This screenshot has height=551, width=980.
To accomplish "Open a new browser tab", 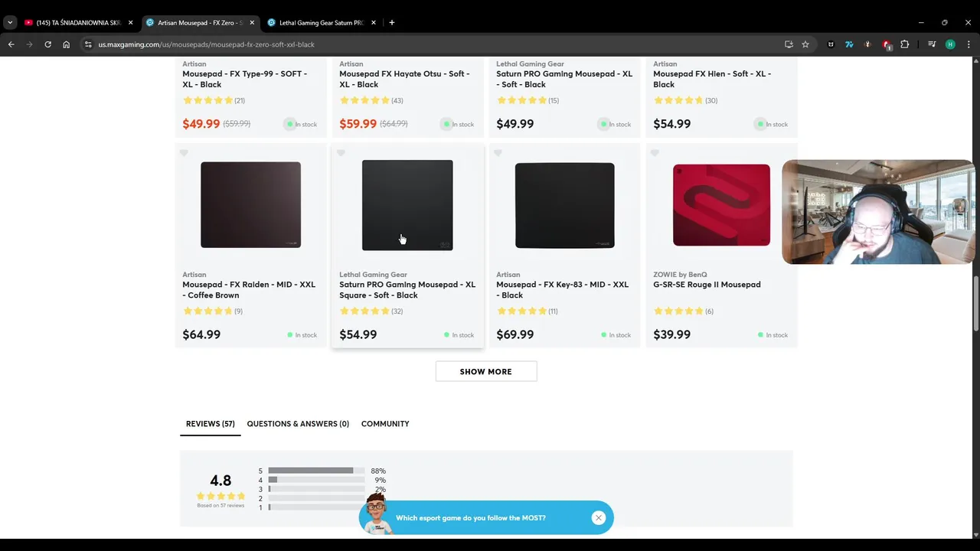I will [x=392, y=23].
